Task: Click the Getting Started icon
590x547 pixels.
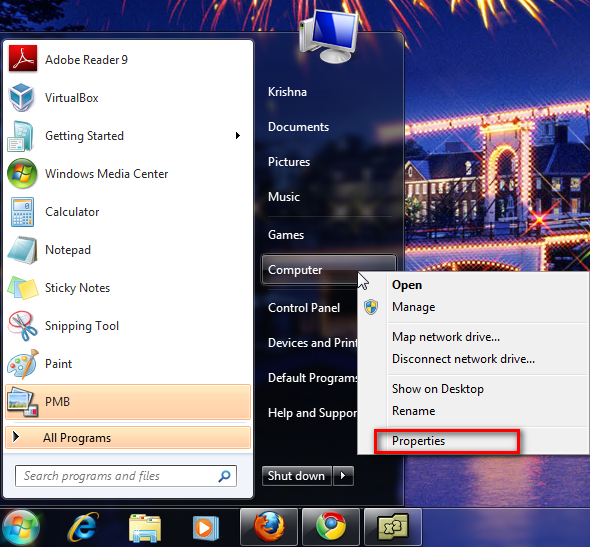Action: (x=20, y=136)
